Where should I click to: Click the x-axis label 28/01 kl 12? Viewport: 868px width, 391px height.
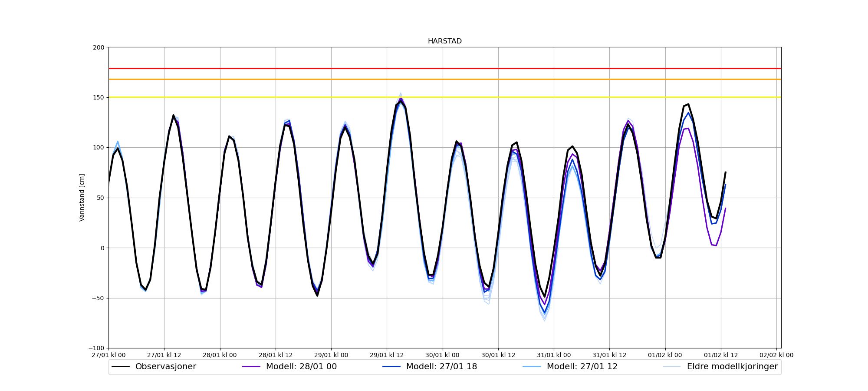(276, 355)
